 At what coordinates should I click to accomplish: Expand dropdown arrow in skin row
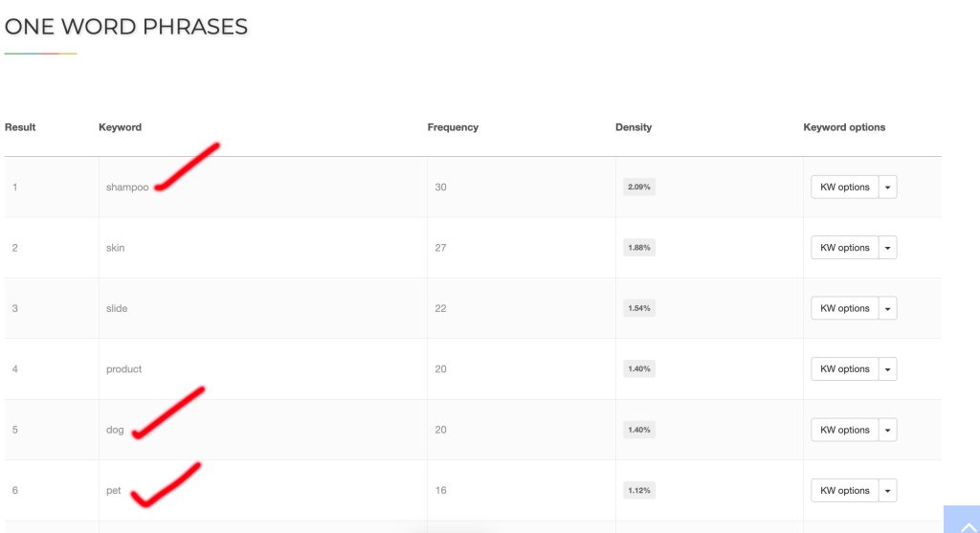tap(888, 248)
